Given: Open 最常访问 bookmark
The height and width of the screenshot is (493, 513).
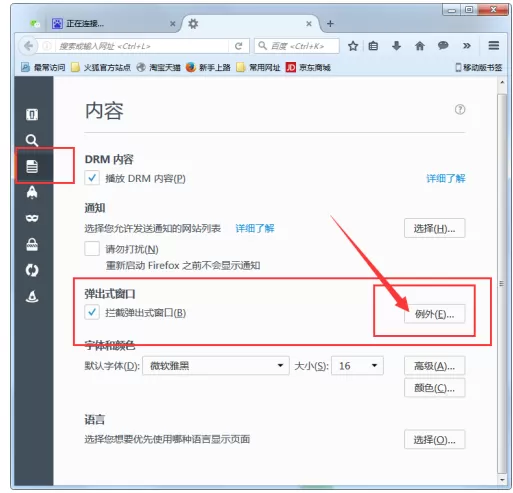Looking at the screenshot, I should tap(43, 68).
